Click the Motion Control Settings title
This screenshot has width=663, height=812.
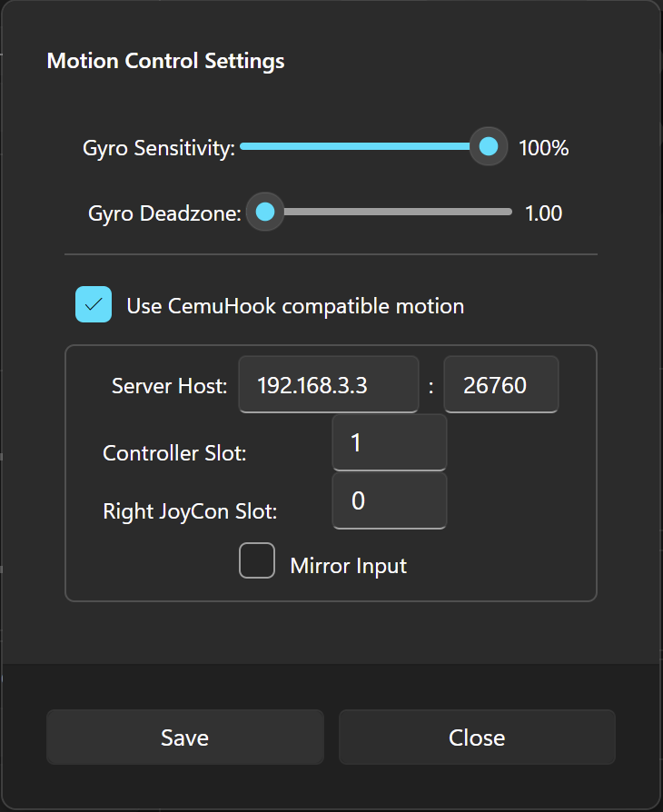[165, 61]
